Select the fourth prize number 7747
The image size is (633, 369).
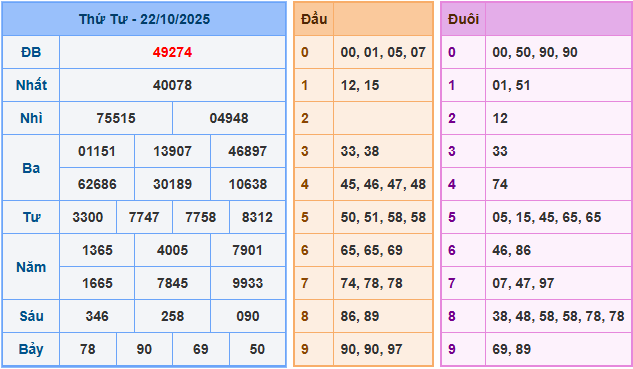tap(144, 217)
